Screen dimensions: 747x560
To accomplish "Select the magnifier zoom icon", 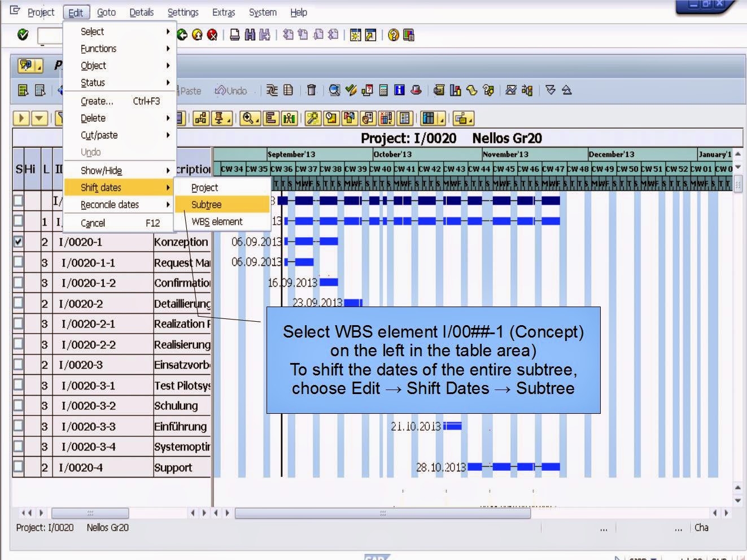I will click(247, 118).
